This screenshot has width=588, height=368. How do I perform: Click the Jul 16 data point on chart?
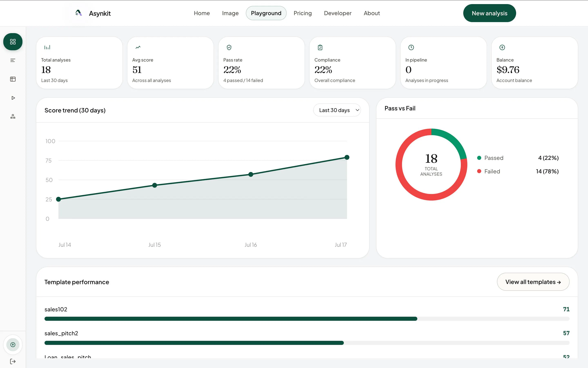click(251, 174)
